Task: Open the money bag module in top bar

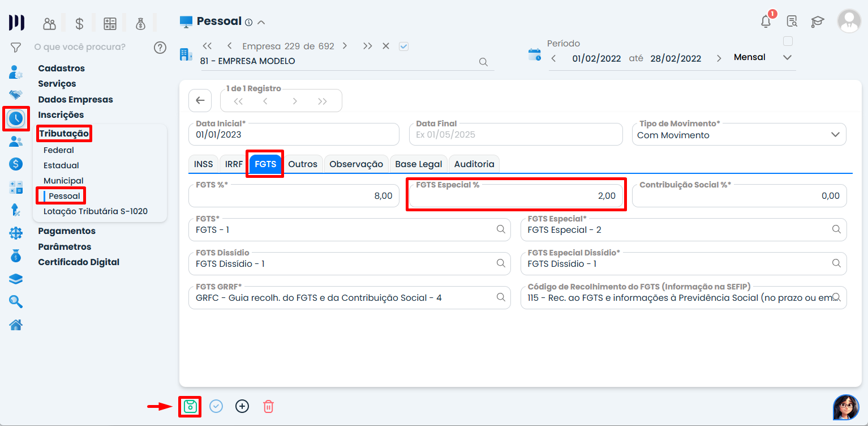Action: click(140, 23)
